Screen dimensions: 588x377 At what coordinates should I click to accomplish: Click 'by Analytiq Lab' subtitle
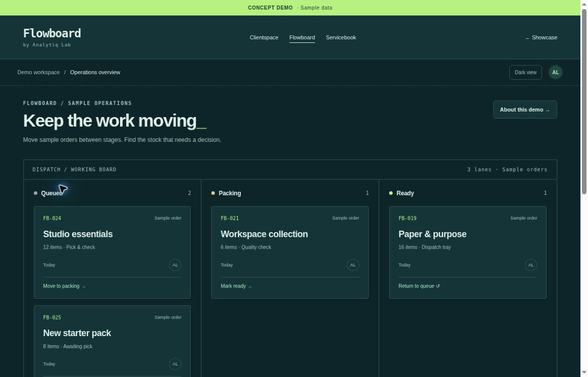pos(47,45)
